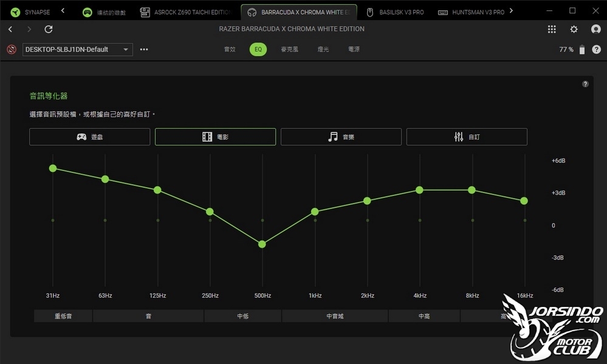Image resolution: width=607 pixels, height=364 pixels.
Task: Open the user account avatar
Action: pos(596,29)
